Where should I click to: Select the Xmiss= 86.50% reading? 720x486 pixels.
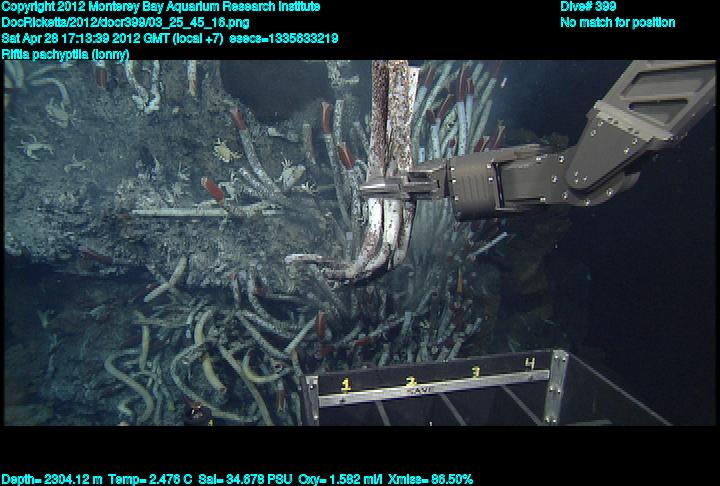click(x=430, y=480)
